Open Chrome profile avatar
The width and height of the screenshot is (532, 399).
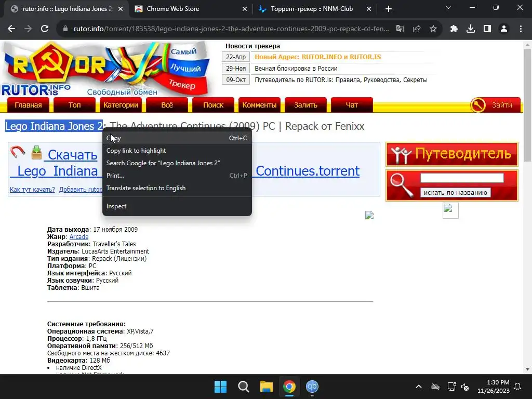(504, 29)
